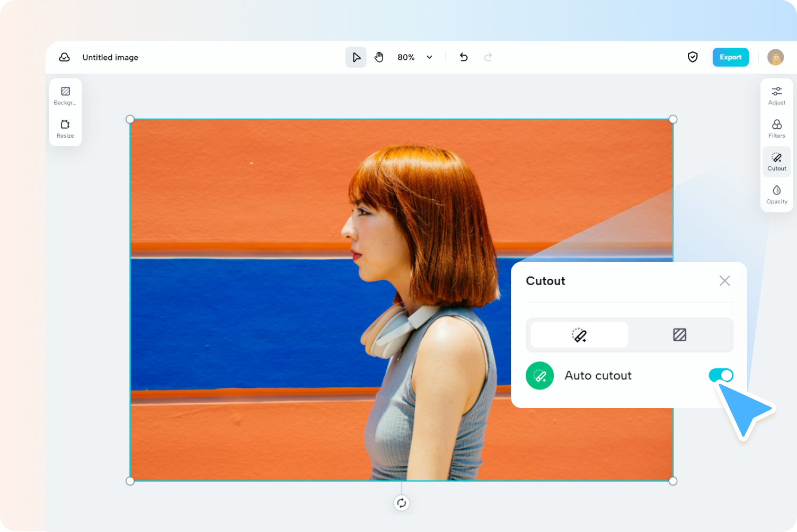Screen dimensions: 797x532
Task: Select the pointer select tool
Action: click(356, 57)
